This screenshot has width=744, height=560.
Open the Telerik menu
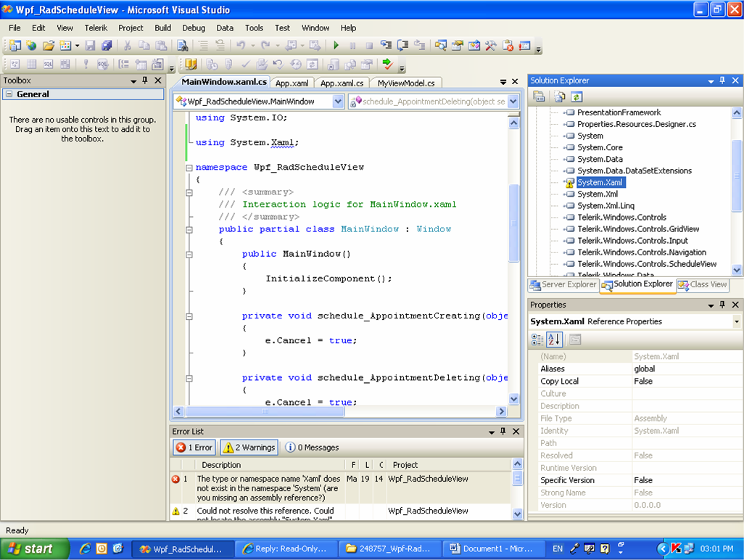tap(96, 28)
